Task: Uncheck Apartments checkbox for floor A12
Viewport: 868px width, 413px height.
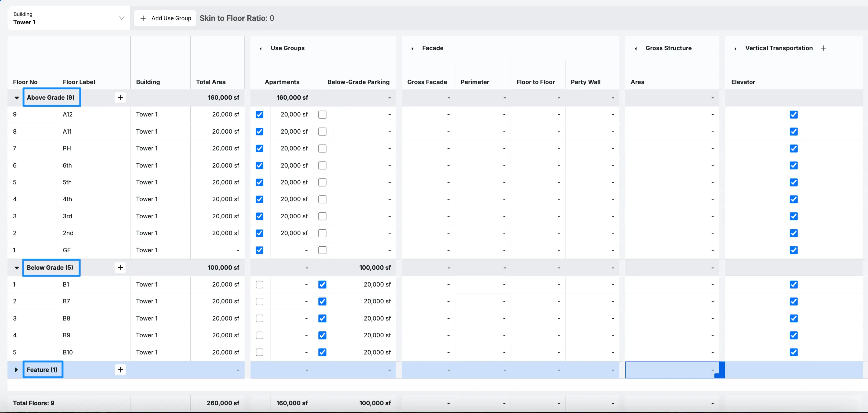Action: (260, 115)
